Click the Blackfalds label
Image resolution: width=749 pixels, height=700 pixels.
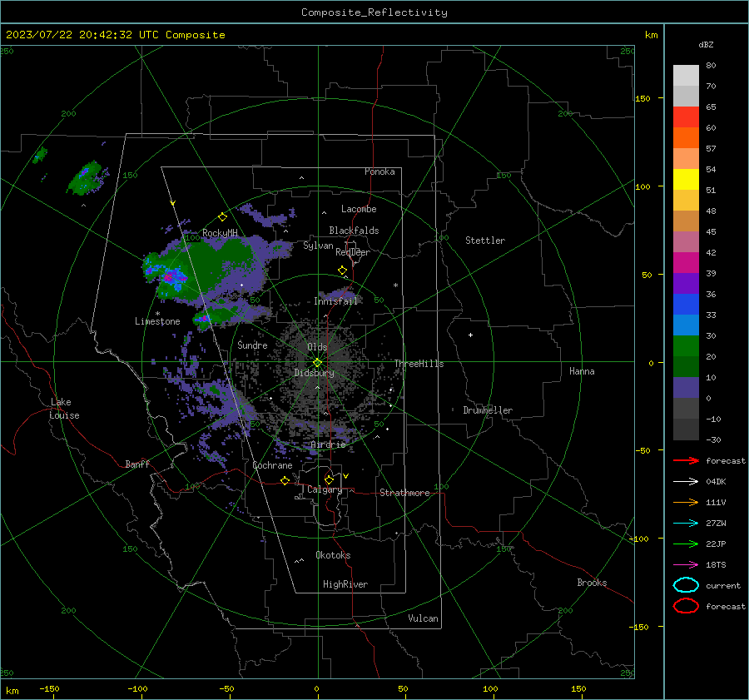[354, 231]
